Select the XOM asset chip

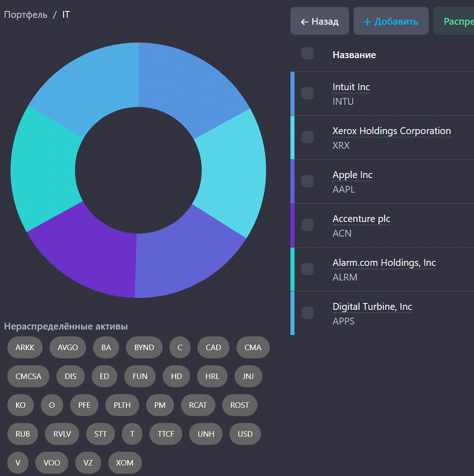click(125, 462)
